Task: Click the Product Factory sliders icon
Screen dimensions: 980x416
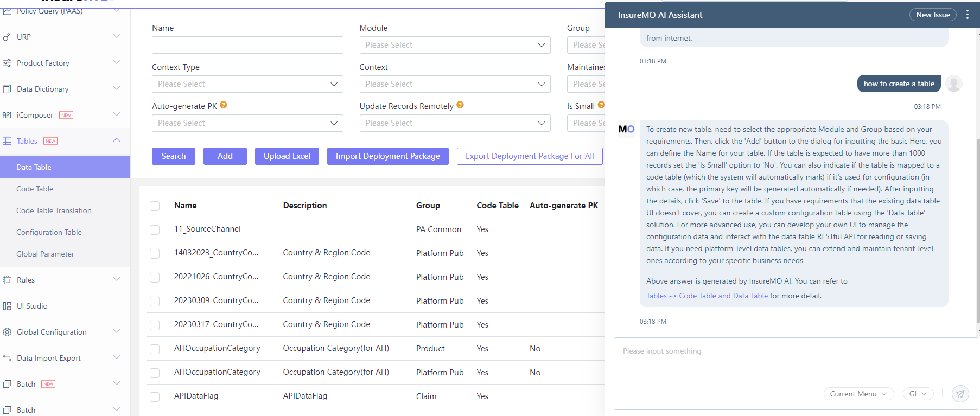Action: (7, 63)
